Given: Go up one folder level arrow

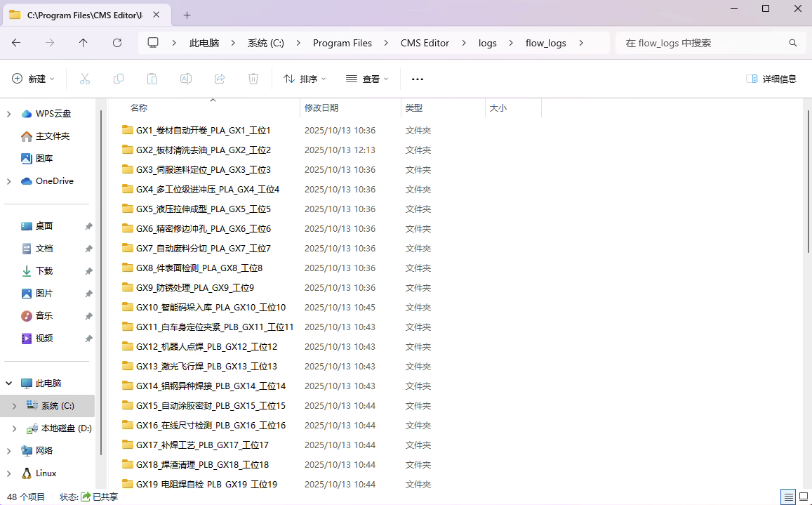Looking at the screenshot, I should point(84,43).
